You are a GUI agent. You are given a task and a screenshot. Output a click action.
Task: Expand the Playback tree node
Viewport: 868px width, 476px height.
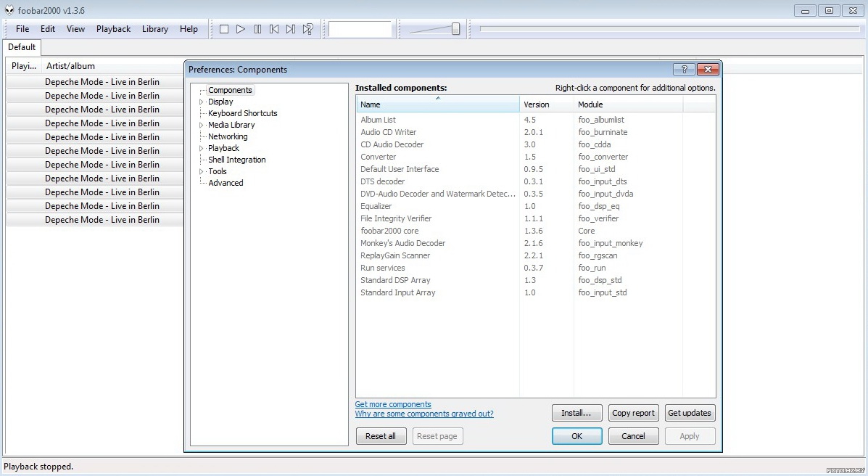point(202,149)
